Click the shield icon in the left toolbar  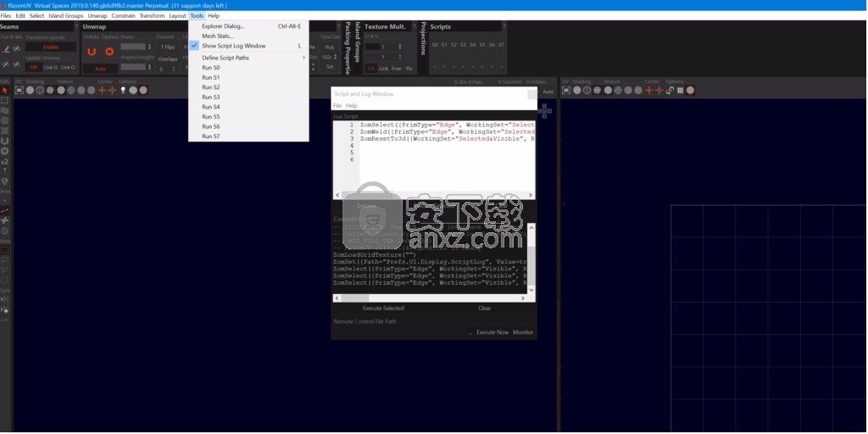click(5, 181)
